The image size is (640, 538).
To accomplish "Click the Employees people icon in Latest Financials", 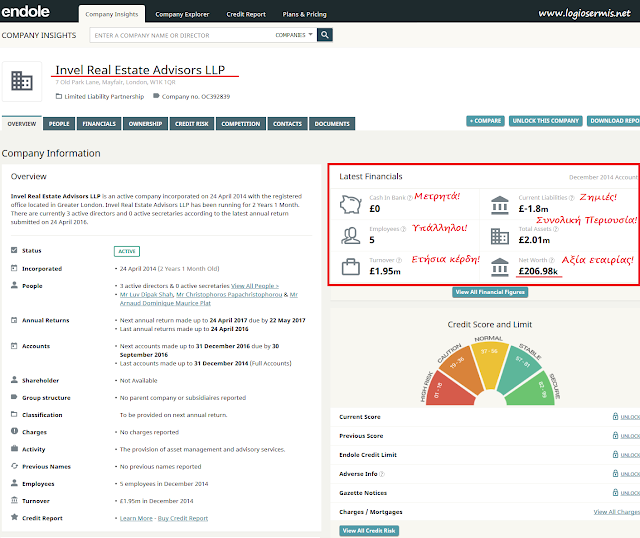I will point(351,236).
